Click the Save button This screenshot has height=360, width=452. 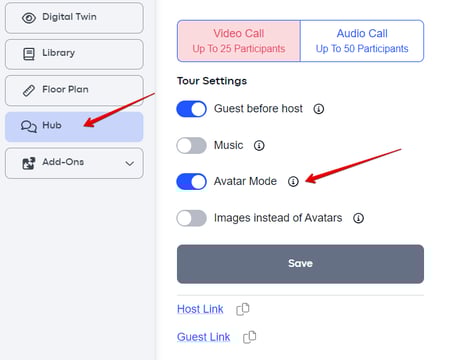[x=300, y=264]
